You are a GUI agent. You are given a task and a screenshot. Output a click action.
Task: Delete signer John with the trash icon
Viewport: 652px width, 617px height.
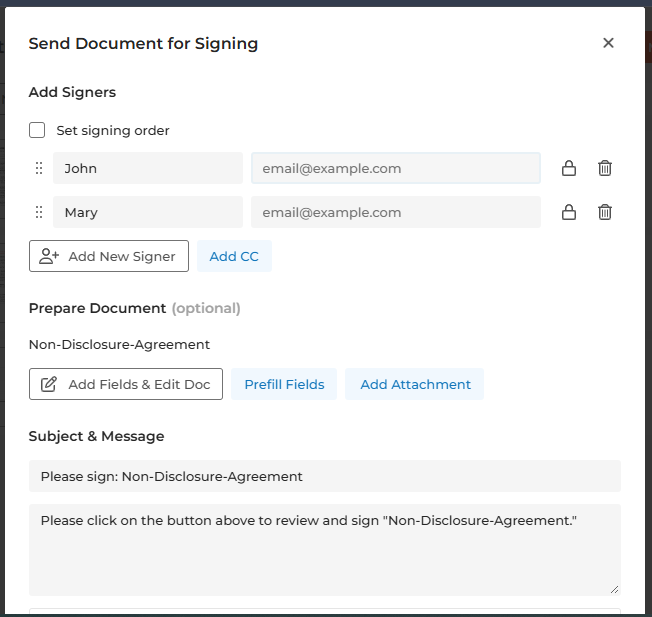[605, 168]
